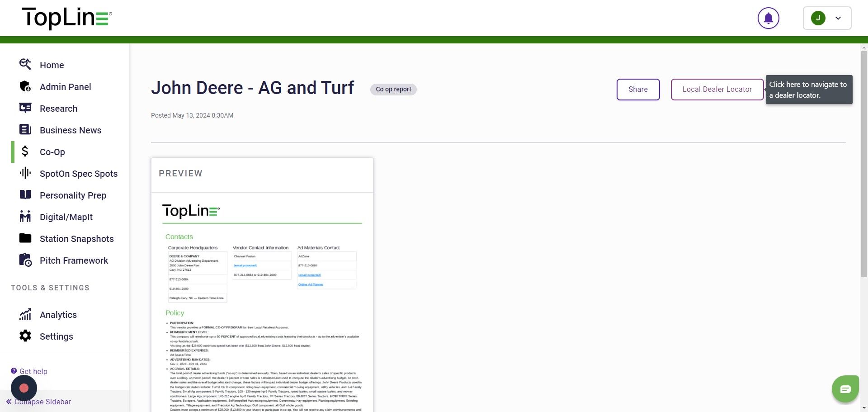Viewport: 868px width, 412px height.
Task: Click the Home sidebar icon
Action: (x=25, y=65)
